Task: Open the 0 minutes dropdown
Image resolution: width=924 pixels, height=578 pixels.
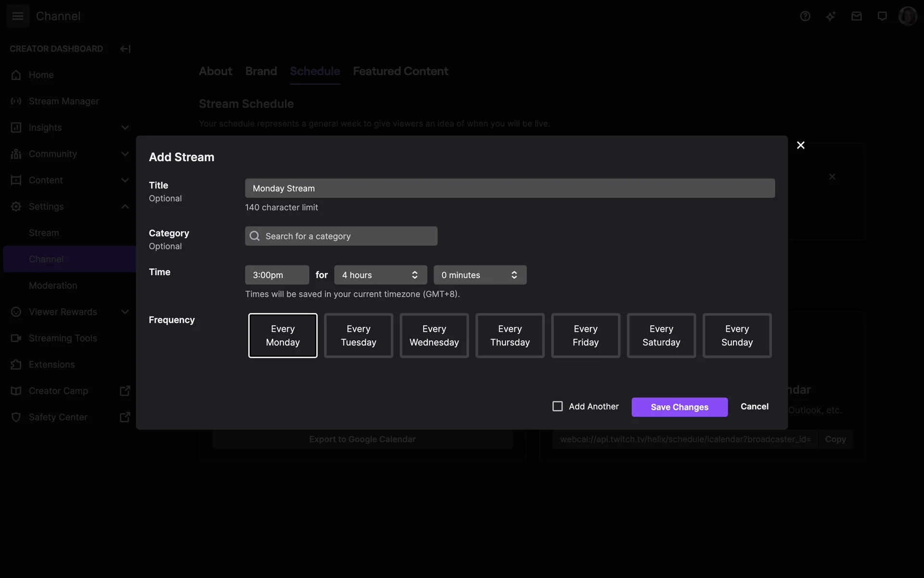Action: tap(479, 275)
